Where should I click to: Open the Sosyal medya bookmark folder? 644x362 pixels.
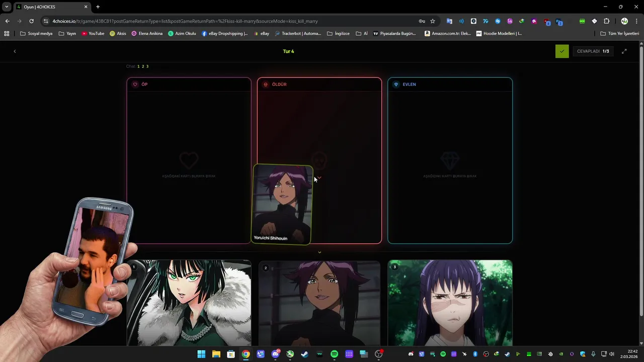[36, 34]
